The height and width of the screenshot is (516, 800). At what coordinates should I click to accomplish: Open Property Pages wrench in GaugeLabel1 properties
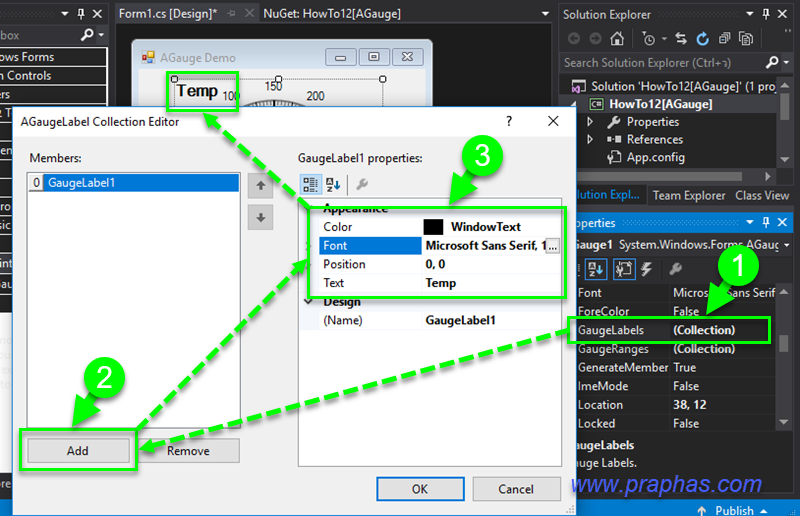pyautogui.click(x=362, y=184)
